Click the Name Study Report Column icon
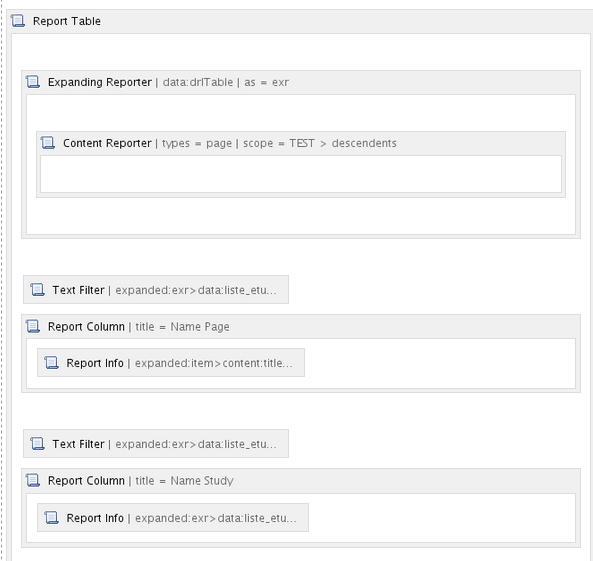Image resolution: width=593 pixels, height=561 pixels. [33, 480]
